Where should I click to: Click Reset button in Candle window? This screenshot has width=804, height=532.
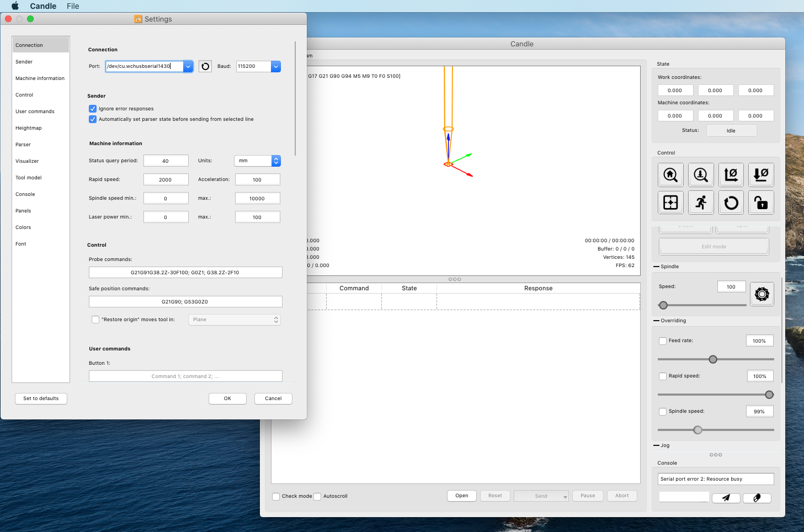click(495, 496)
